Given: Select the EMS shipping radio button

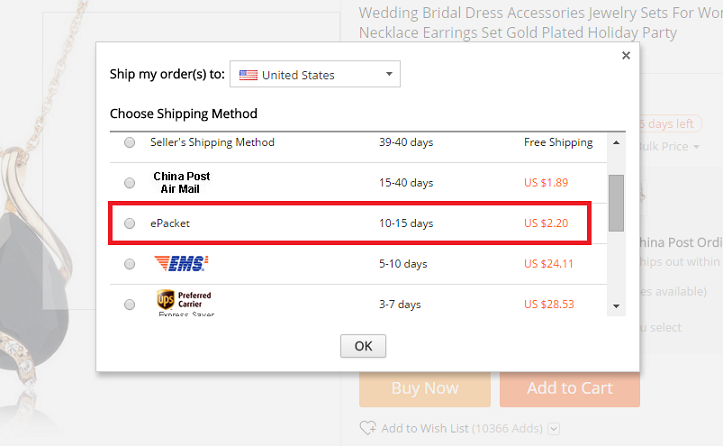Looking at the screenshot, I should (x=130, y=264).
